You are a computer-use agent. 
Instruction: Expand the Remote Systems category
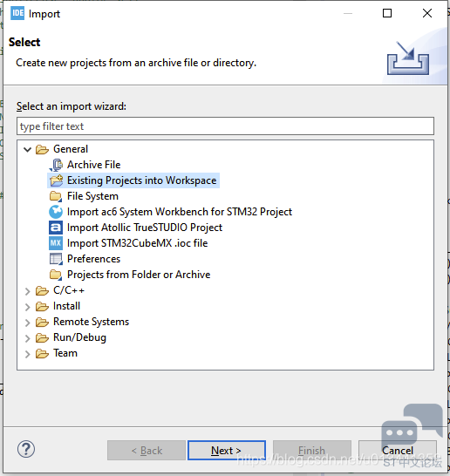coord(27,322)
